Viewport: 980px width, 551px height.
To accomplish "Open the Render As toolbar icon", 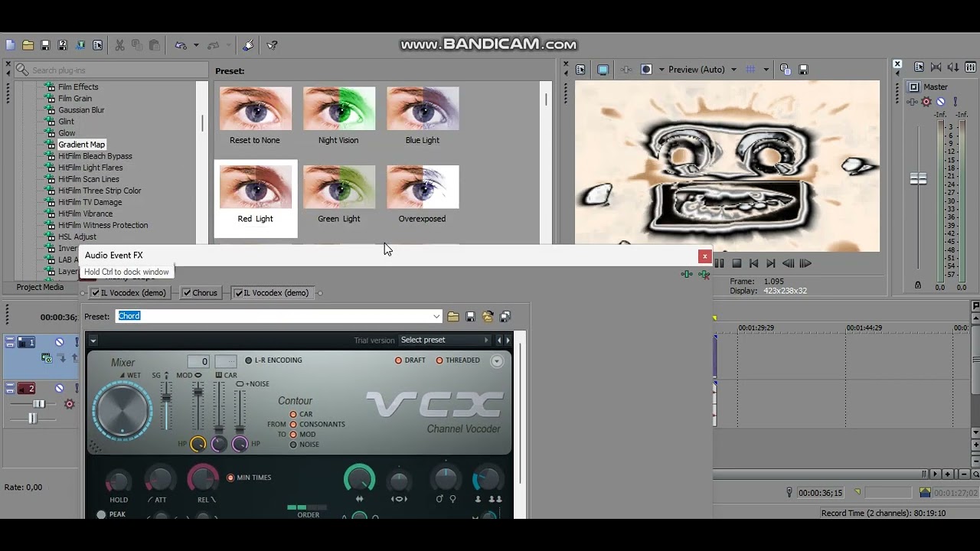I will 80,45.
